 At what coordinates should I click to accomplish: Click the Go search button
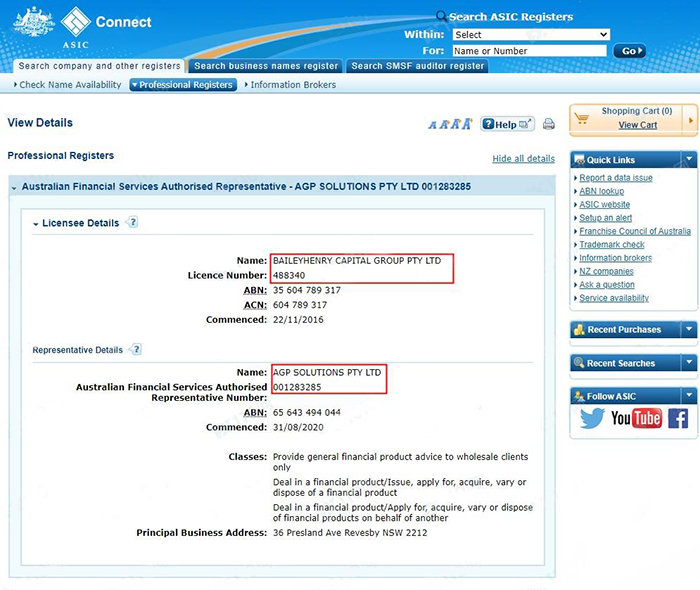[x=630, y=51]
